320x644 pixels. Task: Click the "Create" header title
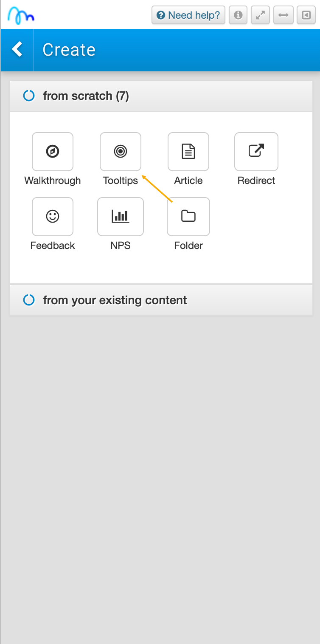click(69, 50)
